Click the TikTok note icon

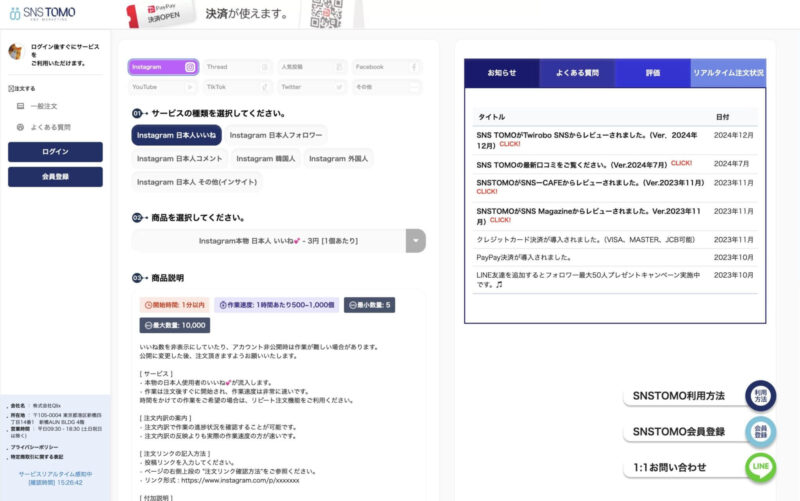click(x=265, y=87)
